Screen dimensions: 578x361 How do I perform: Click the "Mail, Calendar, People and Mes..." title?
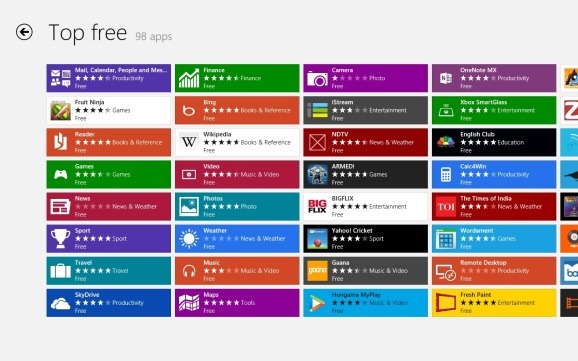121,70
